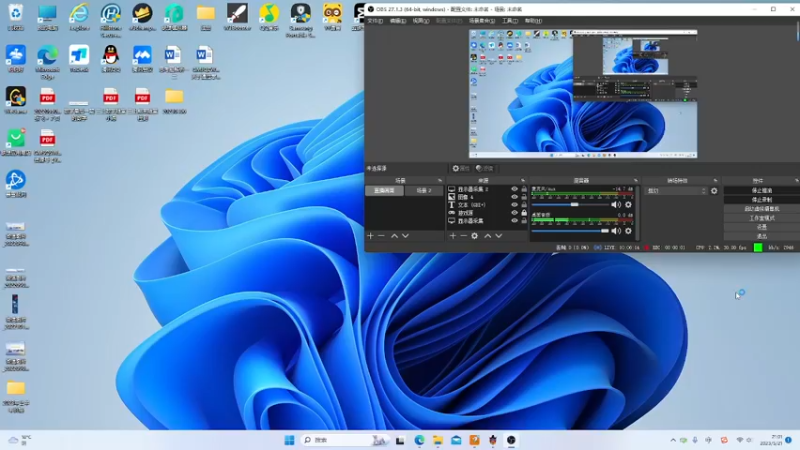Move selected source down in Sources list
Image resolution: width=800 pixels, height=450 pixels.
pos(498,236)
